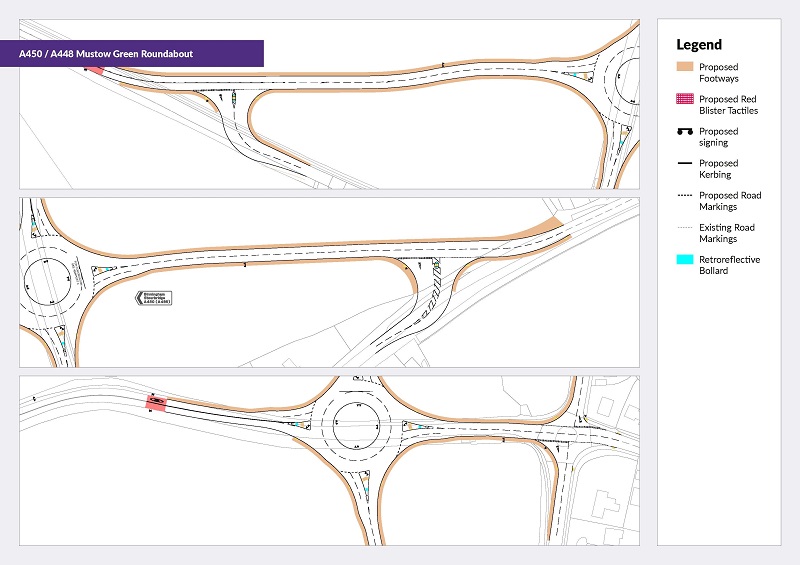Click the Retroreflective Bollard cyan swatch
The height and width of the screenshot is (565, 800).
point(685,259)
